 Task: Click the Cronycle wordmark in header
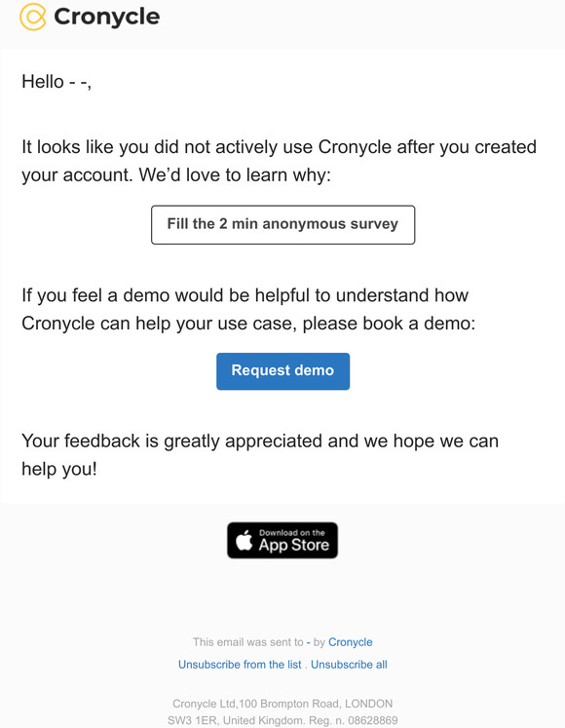(x=107, y=18)
